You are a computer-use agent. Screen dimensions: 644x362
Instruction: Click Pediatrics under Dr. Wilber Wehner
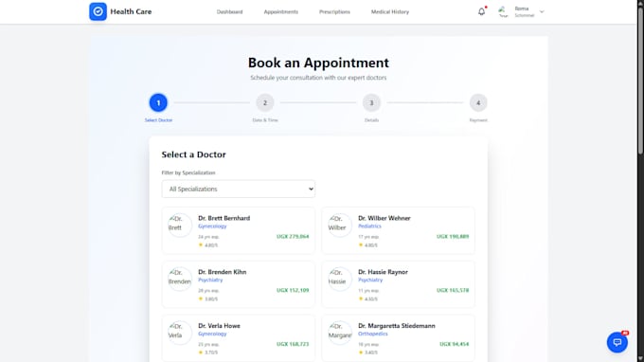point(369,226)
